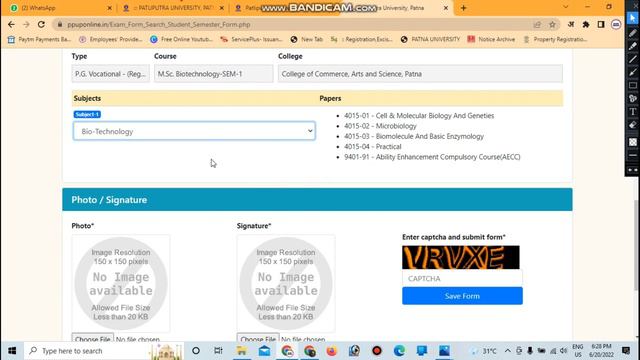
Task: Open the Chrome profile avatar
Action: click(x=616, y=24)
